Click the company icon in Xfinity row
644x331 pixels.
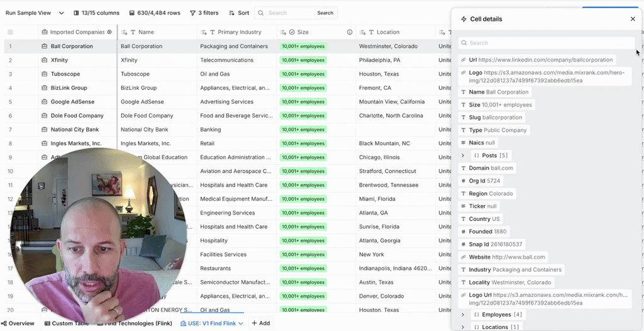pos(45,60)
